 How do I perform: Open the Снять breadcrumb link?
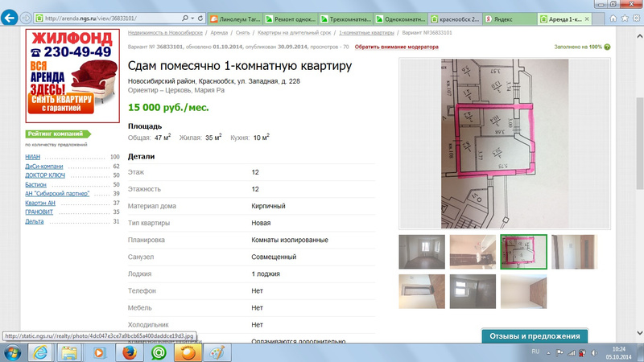pyautogui.click(x=243, y=33)
